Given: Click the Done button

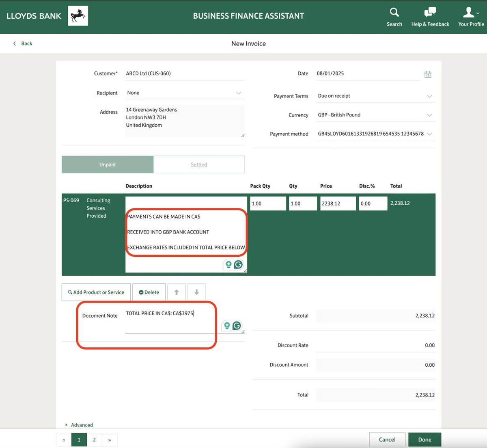Looking at the screenshot, I should coord(425,439).
